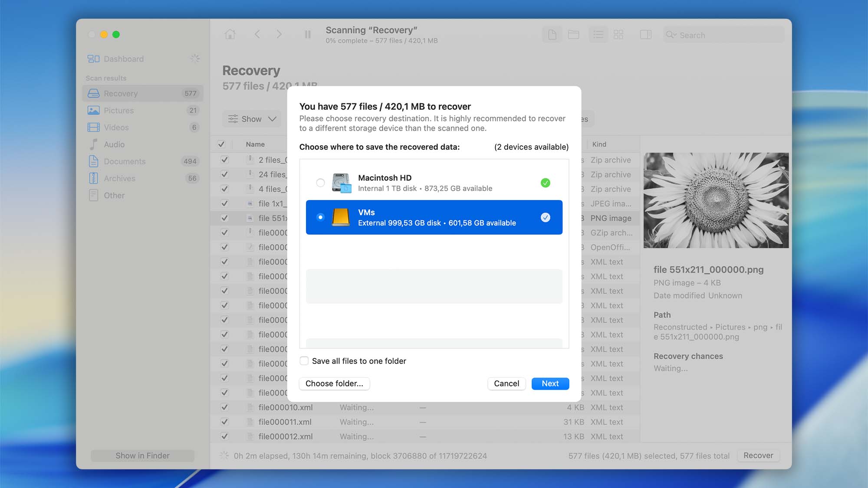The height and width of the screenshot is (488, 868).
Task: Click the Macintosh HD disk icon
Action: 341,183
